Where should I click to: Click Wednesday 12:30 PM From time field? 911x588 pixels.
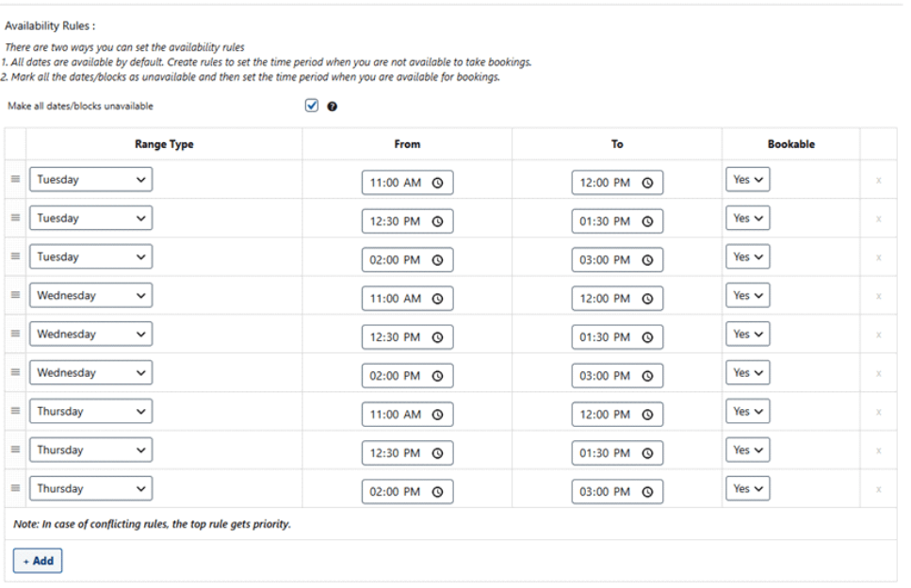396,337
